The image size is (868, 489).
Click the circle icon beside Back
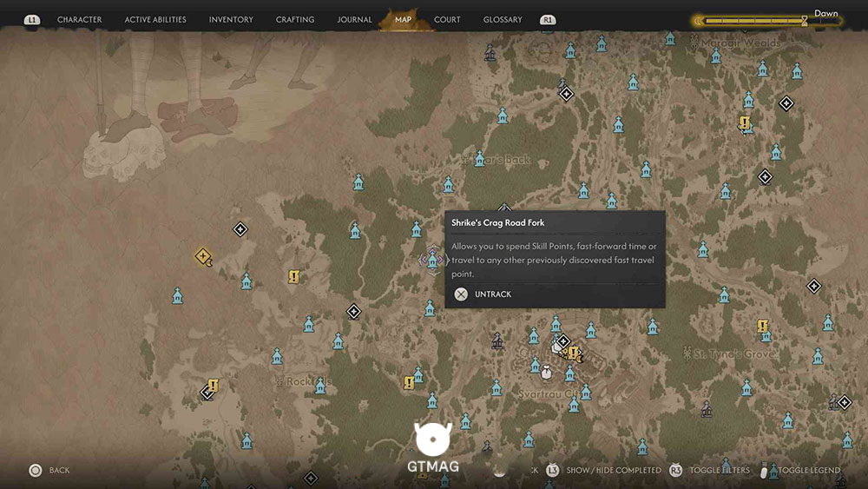tap(36, 470)
